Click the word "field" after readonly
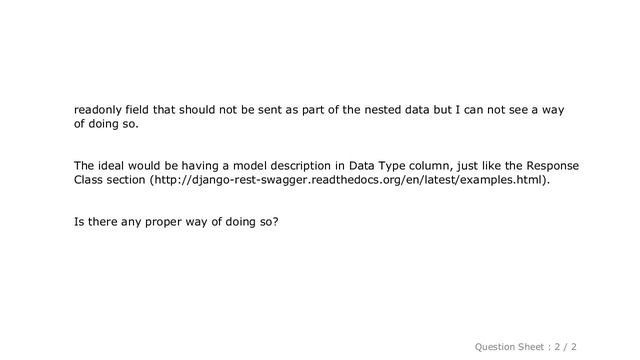This screenshot has height=360, width=640. click(x=137, y=110)
